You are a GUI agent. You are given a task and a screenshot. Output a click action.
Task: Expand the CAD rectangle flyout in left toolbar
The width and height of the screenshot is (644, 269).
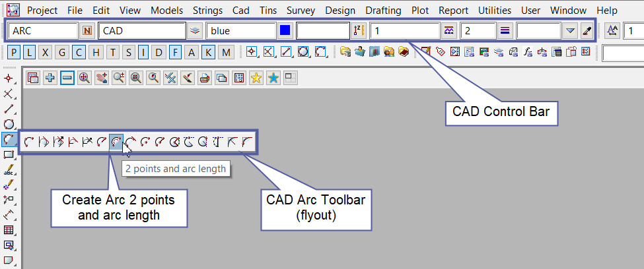pyautogui.click(x=9, y=154)
